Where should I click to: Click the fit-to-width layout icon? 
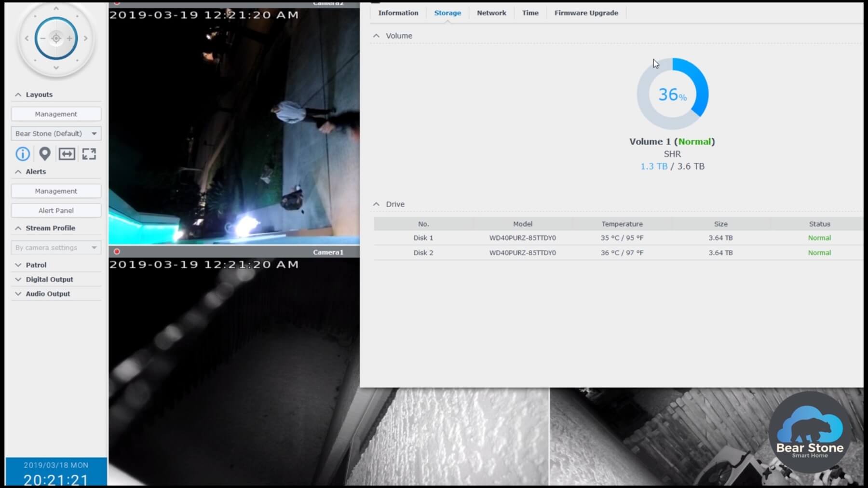coord(67,154)
